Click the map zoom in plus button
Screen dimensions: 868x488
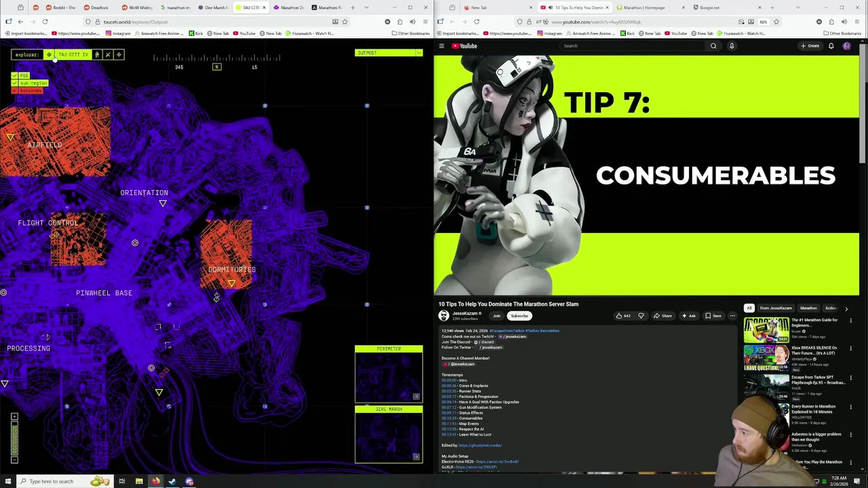click(x=14, y=417)
